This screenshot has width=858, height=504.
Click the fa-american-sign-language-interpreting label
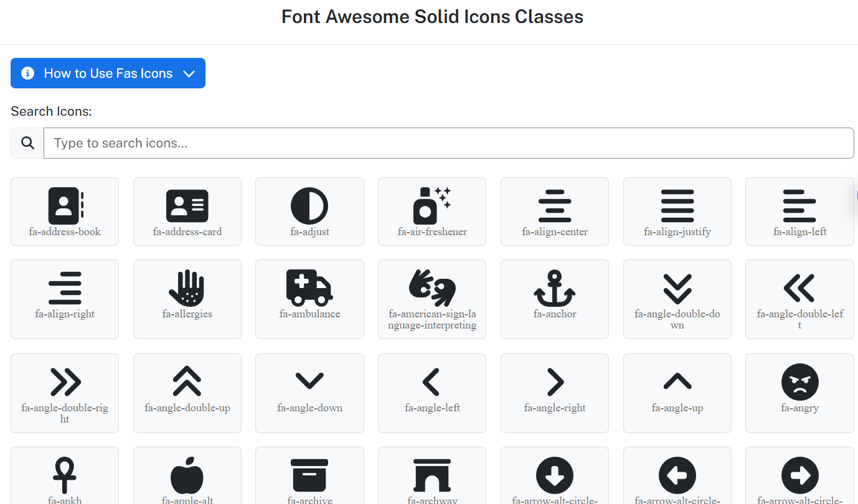pos(432,320)
